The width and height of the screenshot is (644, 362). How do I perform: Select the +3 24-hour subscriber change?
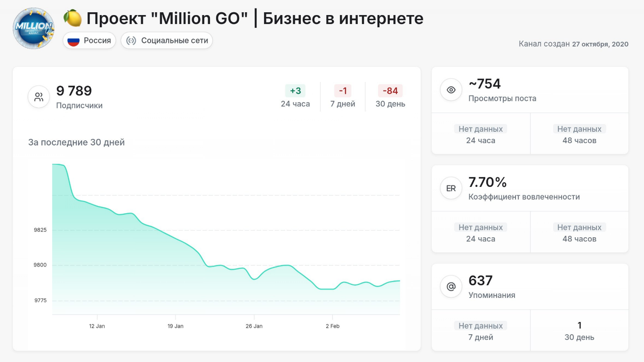click(x=295, y=91)
